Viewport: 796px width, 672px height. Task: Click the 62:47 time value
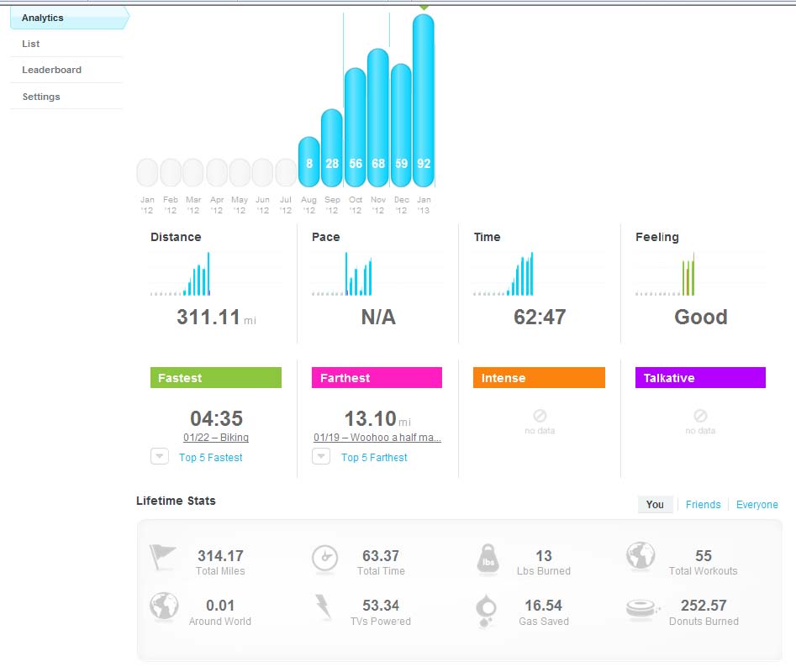click(540, 318)
